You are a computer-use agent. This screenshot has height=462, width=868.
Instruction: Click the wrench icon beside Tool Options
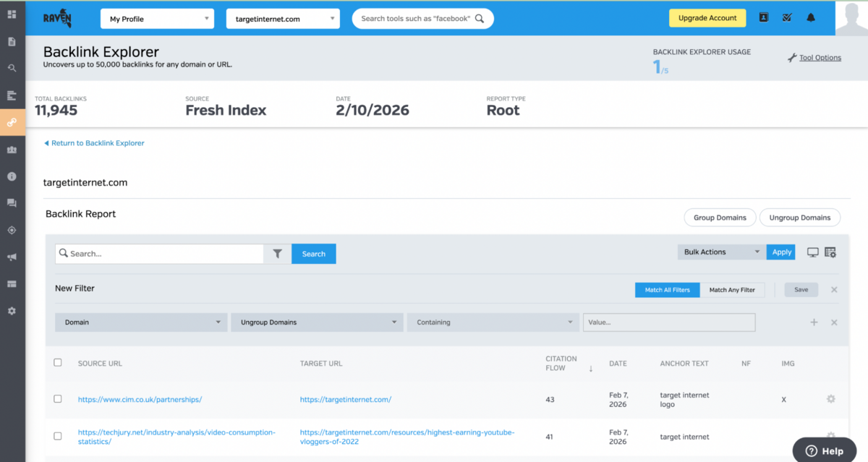[x=791, y=58]
